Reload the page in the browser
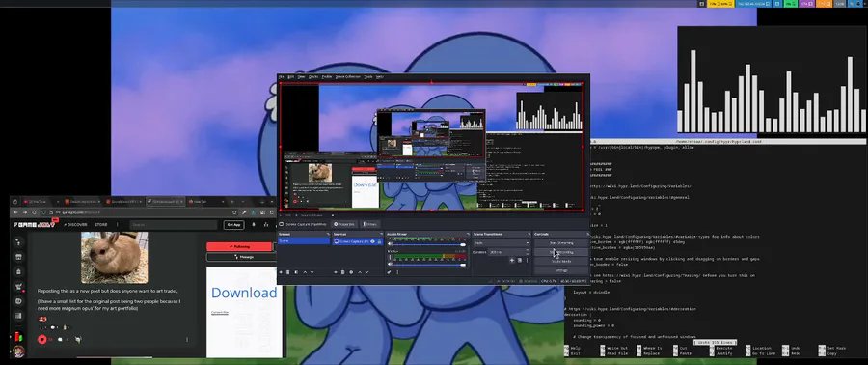Screen dimensions: 868x365 point(35,212)
